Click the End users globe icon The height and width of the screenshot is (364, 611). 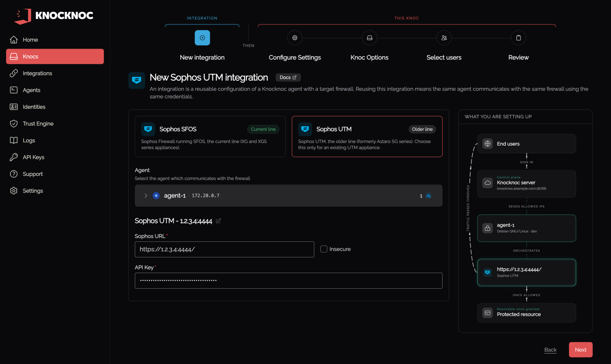(x=488, y=144)
